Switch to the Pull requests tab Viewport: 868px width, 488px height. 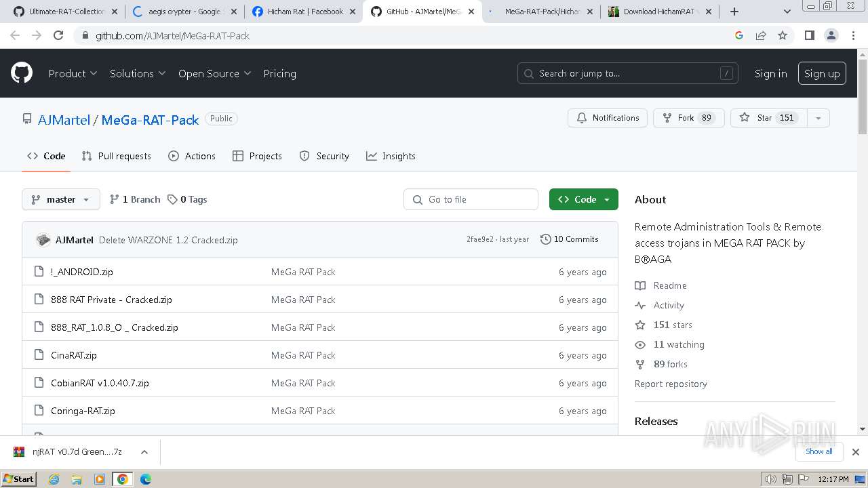pyautogui.click(x=116, y=156)
